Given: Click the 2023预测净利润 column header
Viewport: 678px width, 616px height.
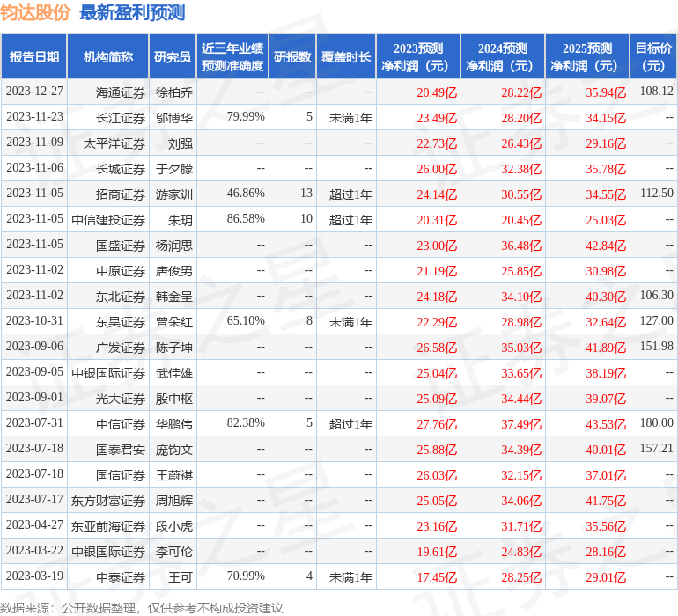Looking at the screenshot, I should coord(418,56).
